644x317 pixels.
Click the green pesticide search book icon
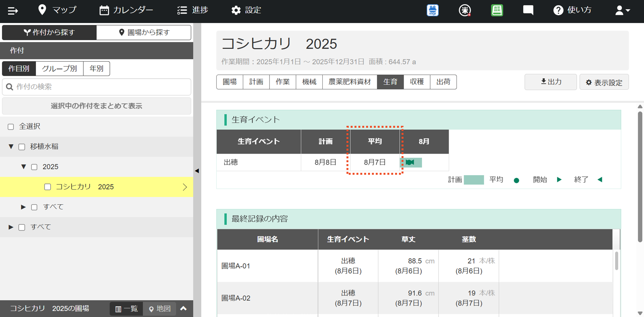[x=497, y=10]
